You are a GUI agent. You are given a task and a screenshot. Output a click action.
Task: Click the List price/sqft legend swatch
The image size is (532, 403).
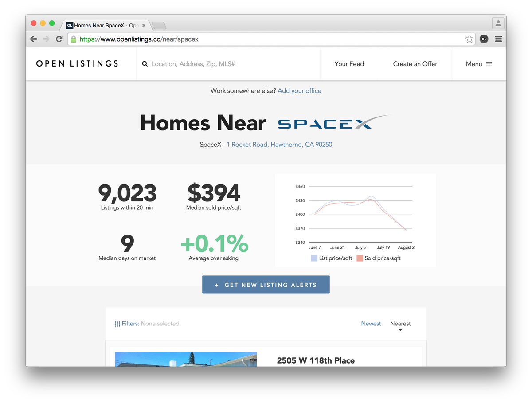pos(314,258)
